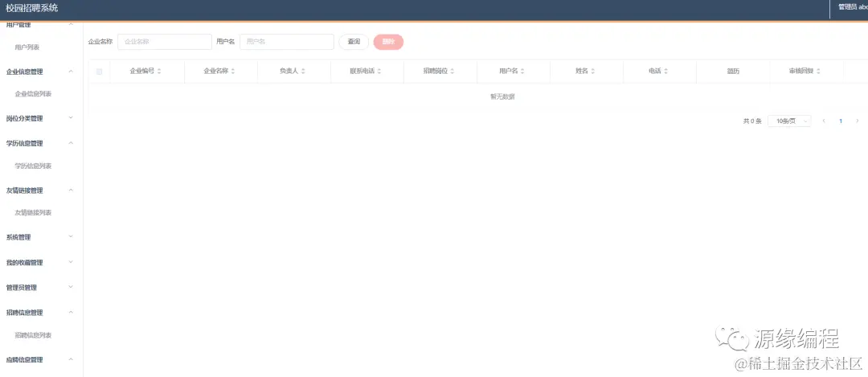Sort by 联系电话 column sort arrows
Screen dimensions: 868x377
point(379,72)
